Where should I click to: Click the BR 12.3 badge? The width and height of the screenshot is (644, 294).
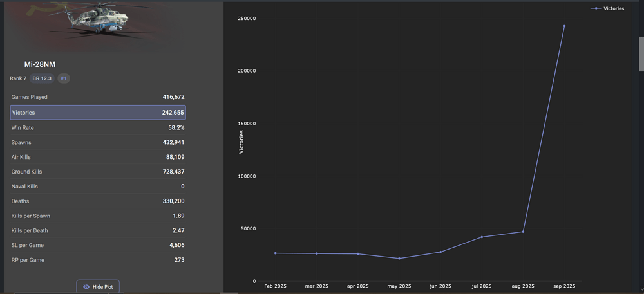42,78
